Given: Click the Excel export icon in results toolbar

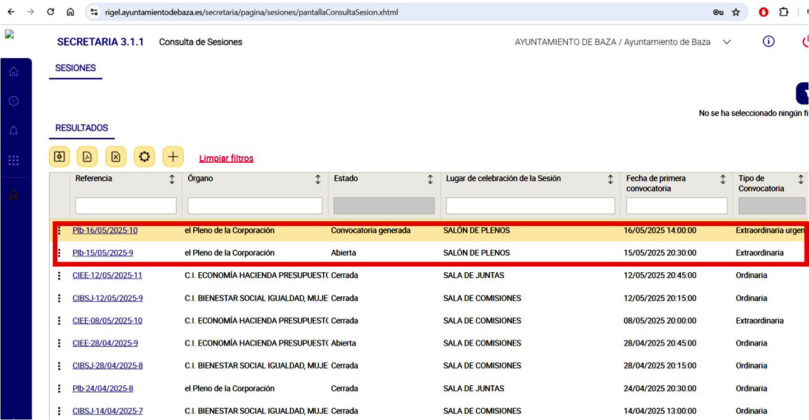Looking at the screenshot, I should point(116,157).
